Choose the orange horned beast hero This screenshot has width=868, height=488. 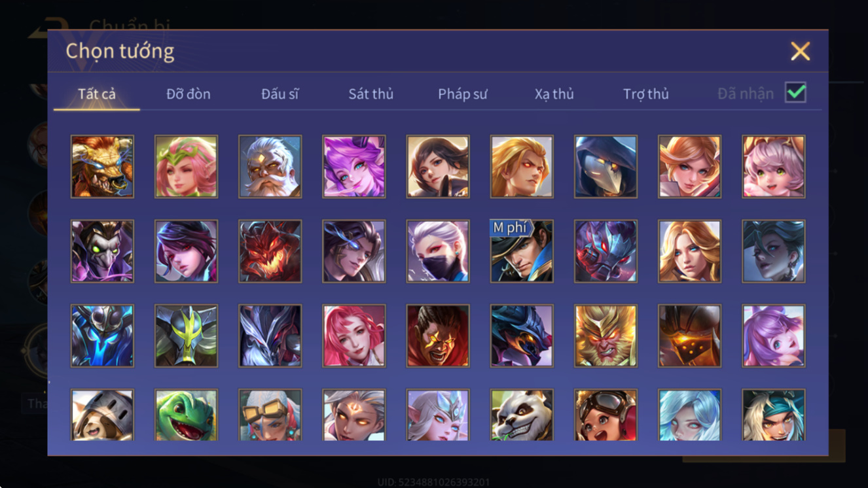tap(102, 167)
